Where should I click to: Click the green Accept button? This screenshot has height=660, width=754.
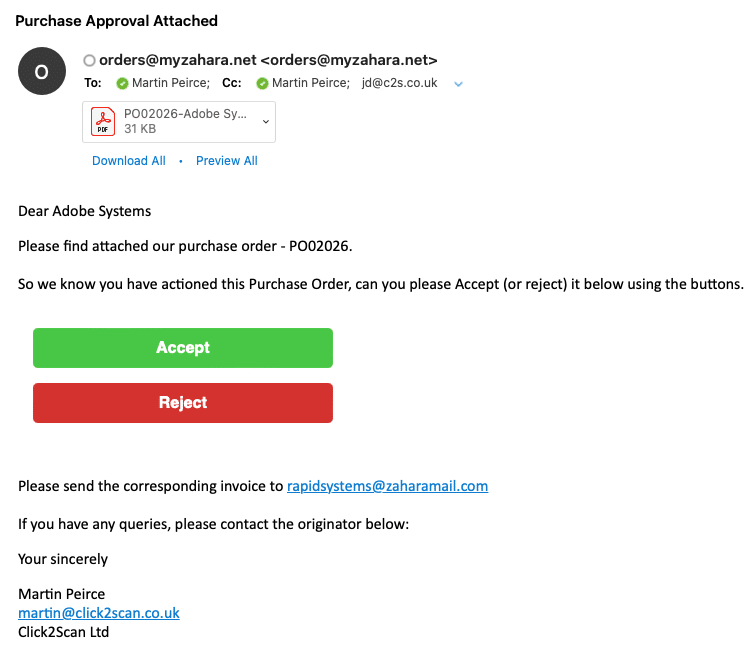coord(183,348)
